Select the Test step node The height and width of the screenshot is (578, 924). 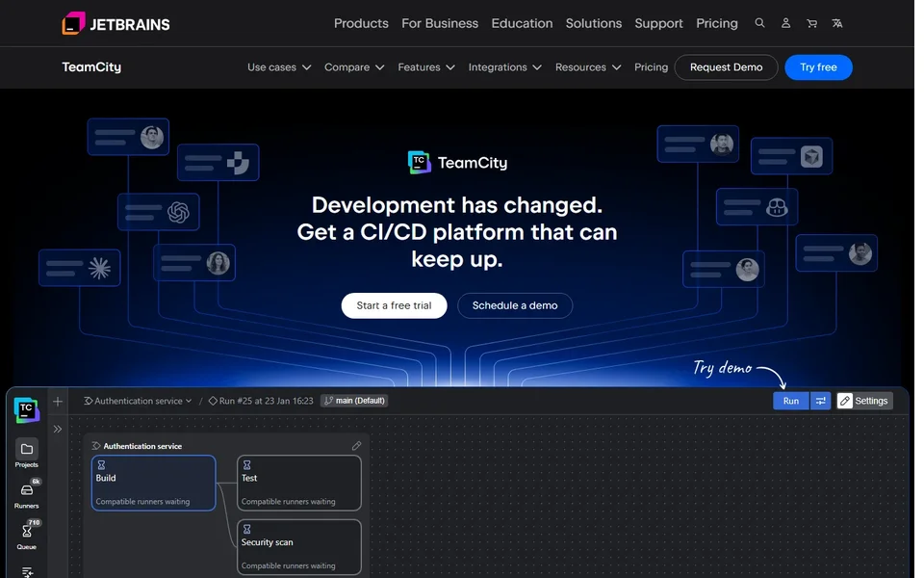(298, 483)
